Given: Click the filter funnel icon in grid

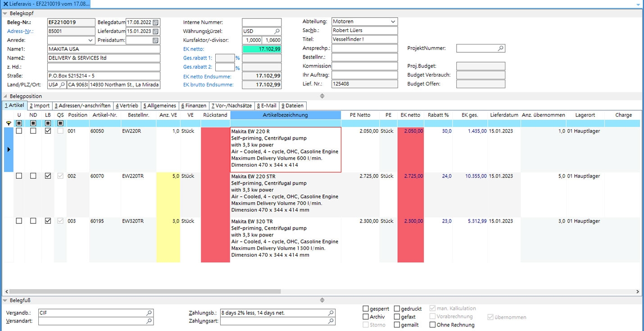Looking at the screenshot, I should point(8,123).
